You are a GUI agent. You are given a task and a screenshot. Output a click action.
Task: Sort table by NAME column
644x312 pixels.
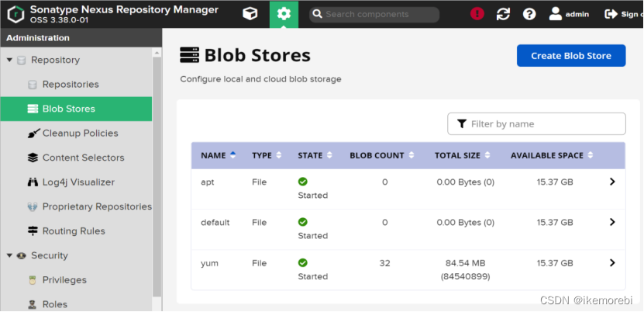pos(218,155)
